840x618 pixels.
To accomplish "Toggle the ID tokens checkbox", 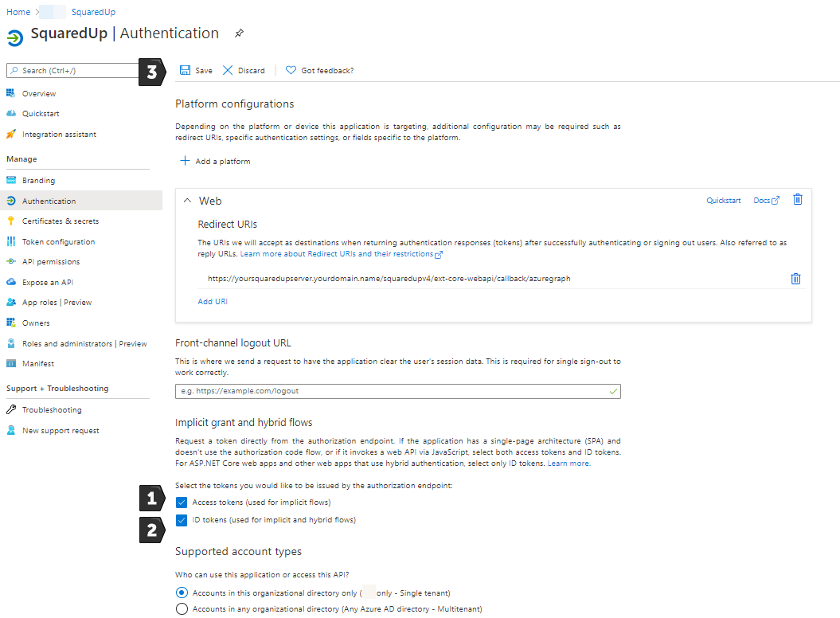I will 182,520.
